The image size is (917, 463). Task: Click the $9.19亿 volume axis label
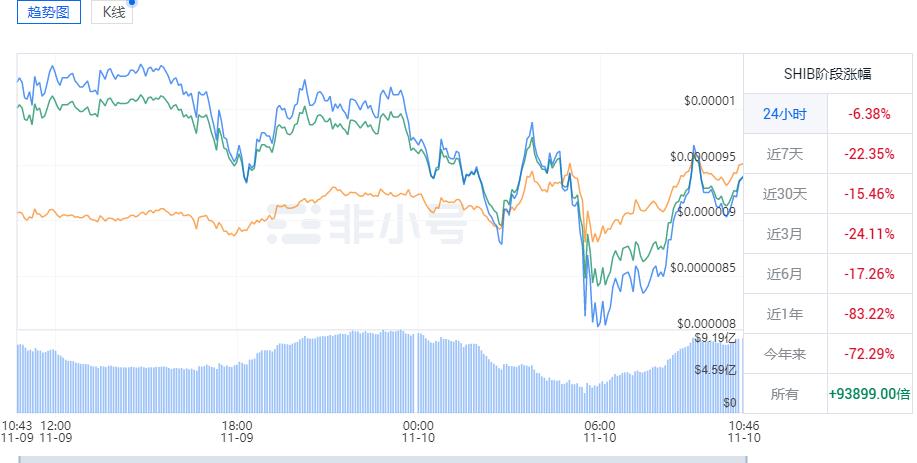coord(716,338)
